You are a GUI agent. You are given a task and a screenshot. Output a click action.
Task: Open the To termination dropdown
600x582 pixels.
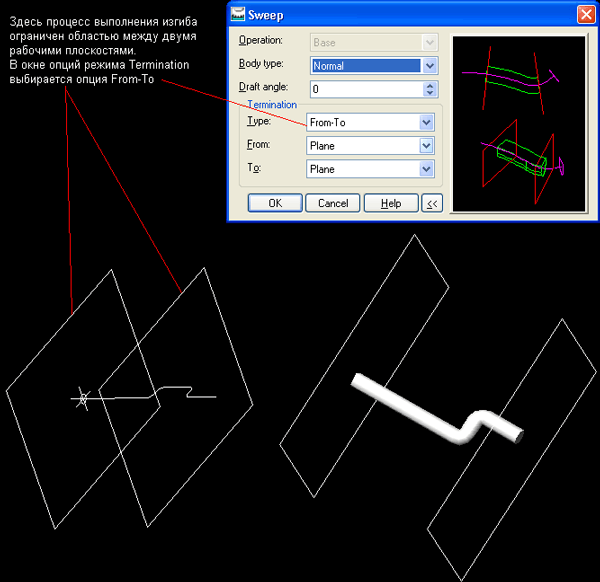coord(426,169)
